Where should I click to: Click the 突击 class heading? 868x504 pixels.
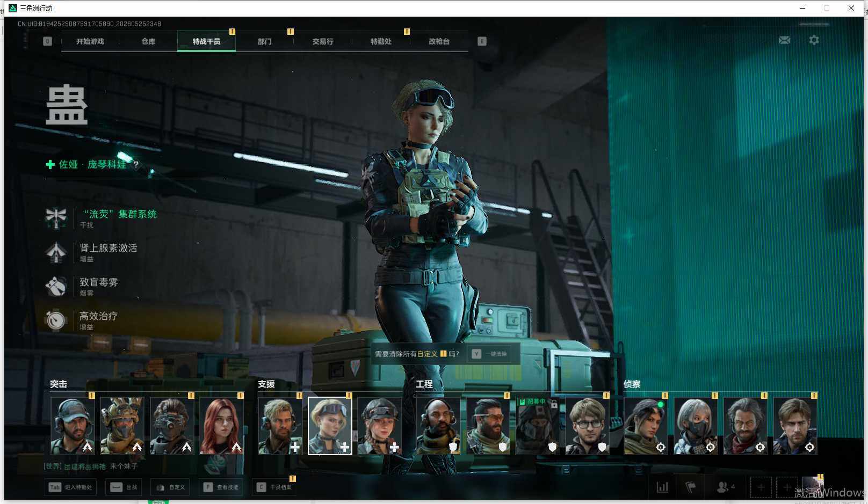click(x=59, y=384)
